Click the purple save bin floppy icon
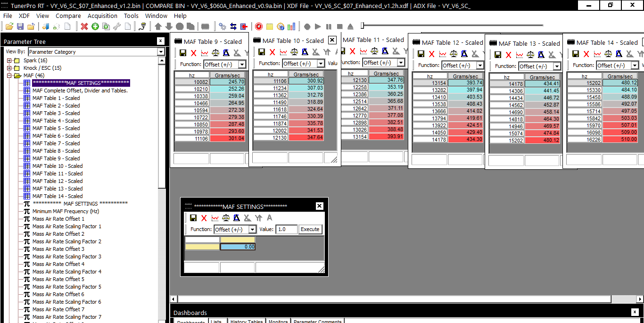This screenshot has width=644, height=323. pyautogui.click(x=20, y=26)
